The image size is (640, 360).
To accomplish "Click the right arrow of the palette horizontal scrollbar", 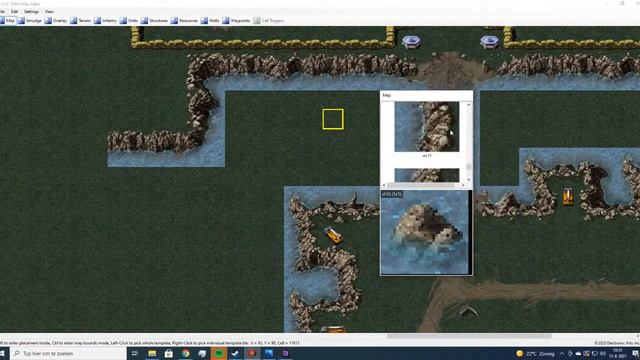I will [463, 185].
